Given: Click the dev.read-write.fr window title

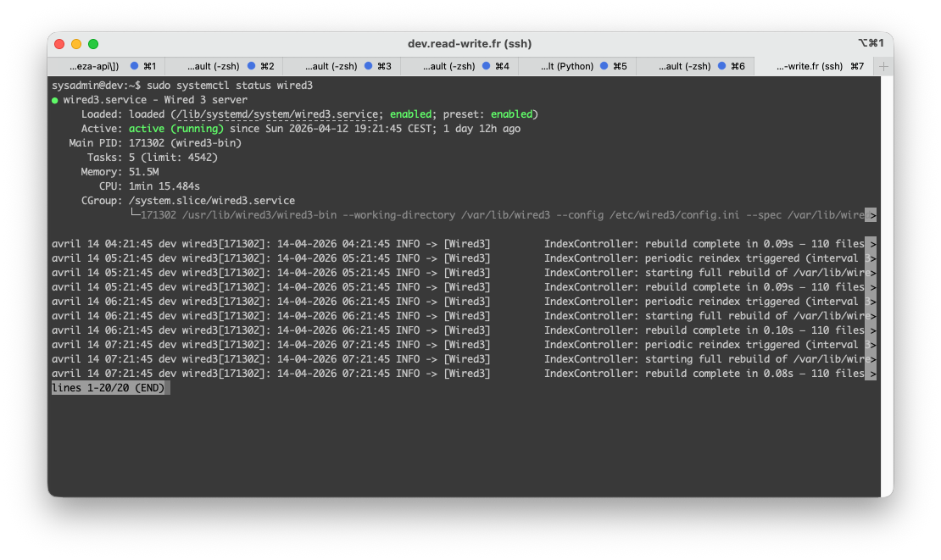Looking at the screenshot, I should [x=470, y=43].
